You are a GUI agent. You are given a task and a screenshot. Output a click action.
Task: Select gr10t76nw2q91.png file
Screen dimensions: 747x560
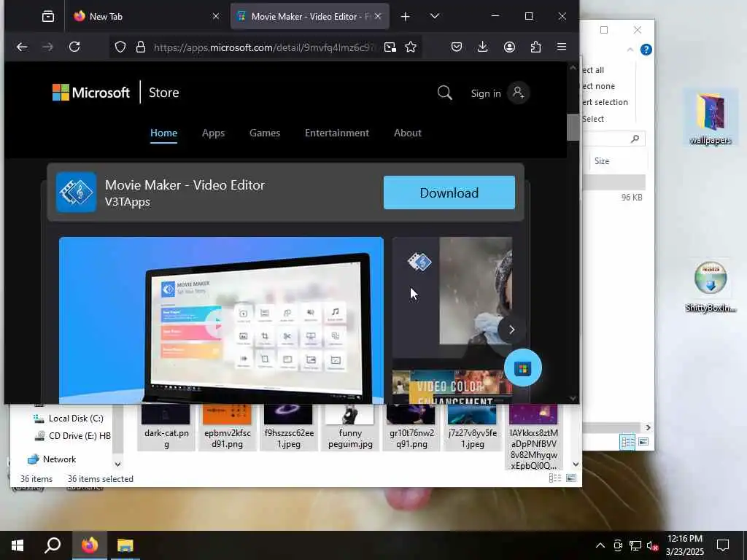411,427
